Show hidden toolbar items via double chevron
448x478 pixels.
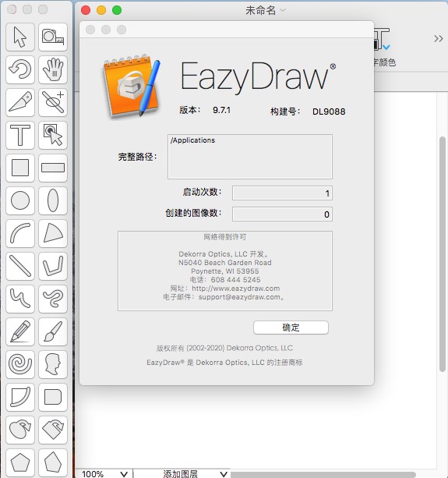pos(438,39)
